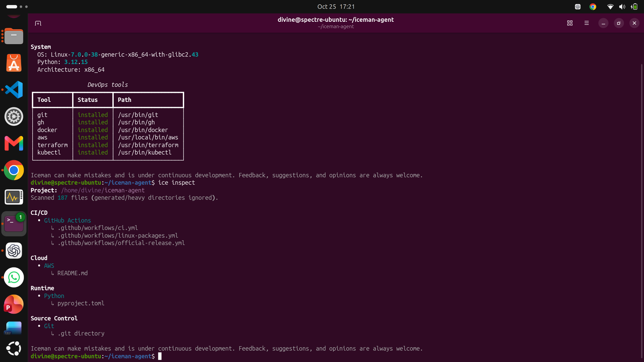Viewport: 644px width, 362px height.
Task: Click '.github/workflows/linux-packages.yml' text
Action: pyautogui.click(x=118, y=236)
